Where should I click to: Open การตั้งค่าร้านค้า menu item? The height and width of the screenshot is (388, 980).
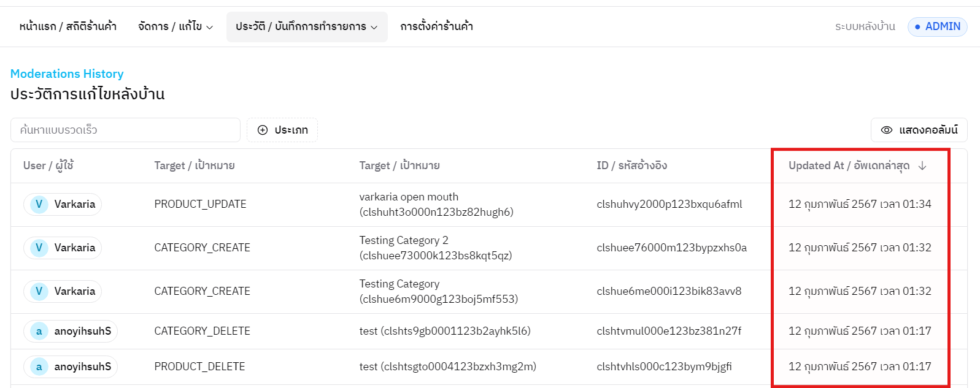click(x=436, y=26)
